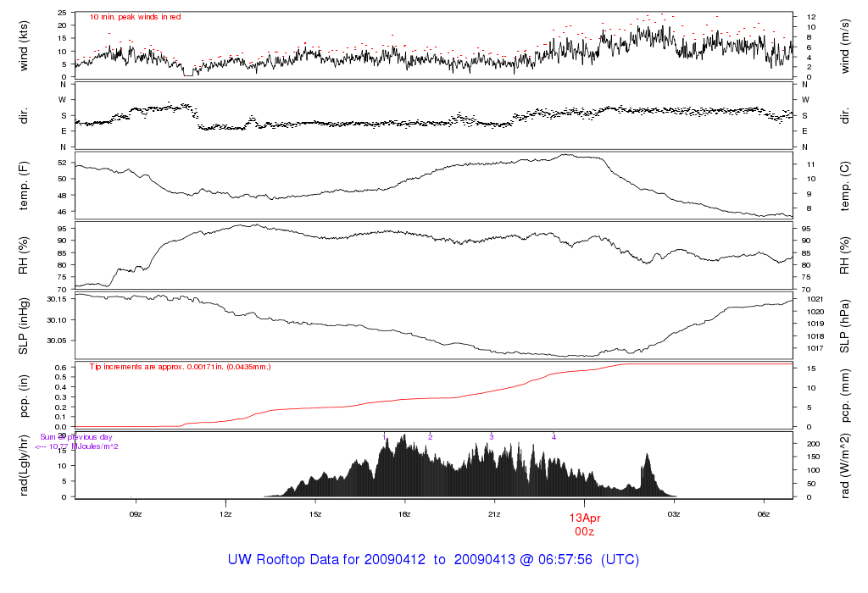Click the '46' temperature tick value
868x593 pixels.
(63, 212)
